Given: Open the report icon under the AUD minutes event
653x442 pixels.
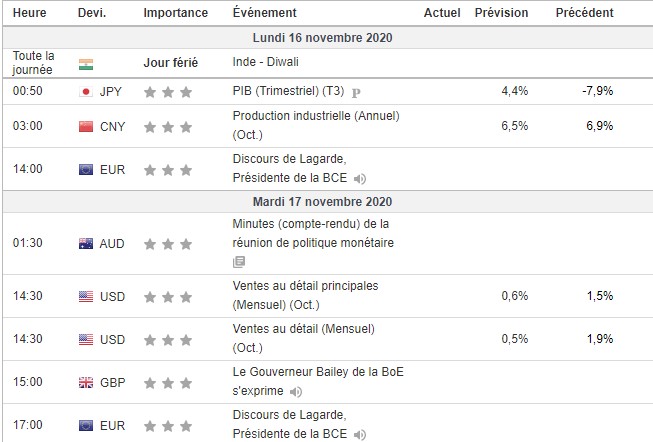Looking at the screenshot, I should [238, 262].
